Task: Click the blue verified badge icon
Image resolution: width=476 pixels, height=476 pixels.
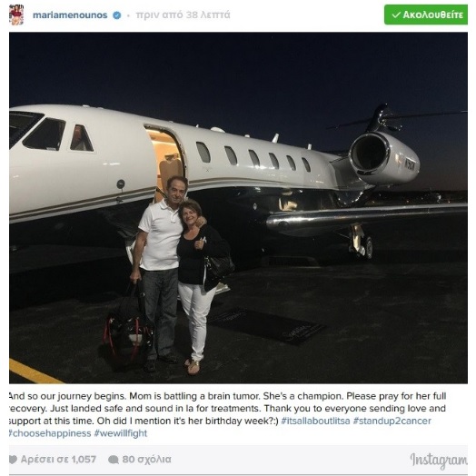Action: 117,15
